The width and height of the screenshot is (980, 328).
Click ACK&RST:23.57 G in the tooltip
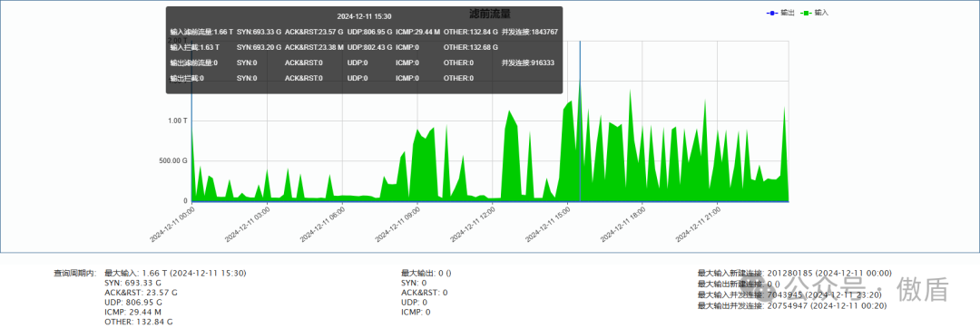click(x=314, y=32)
